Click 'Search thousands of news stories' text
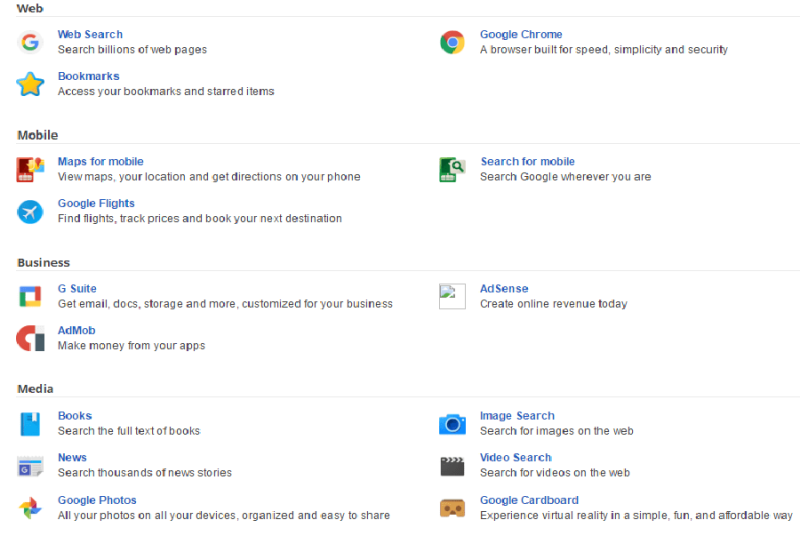 pyautogui.click(x=145, y=473)
